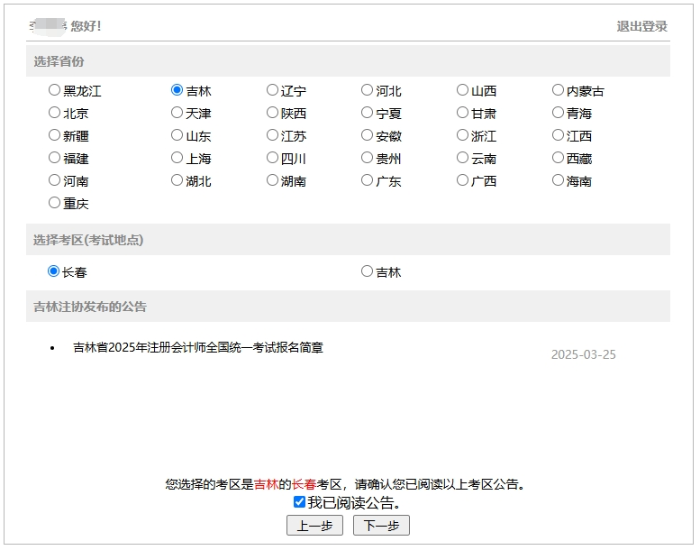
Task: Choose the 重庆 province option
Action: click(x=55, y=203)
